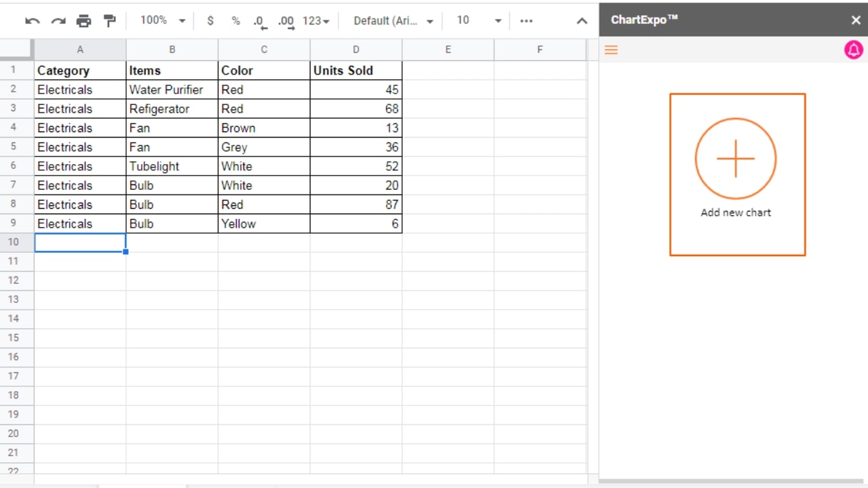Image resolution: width=868 pixels, height=488 pixels.
Task: Click the 'Yellow' color cell
Action: [264, 224]
